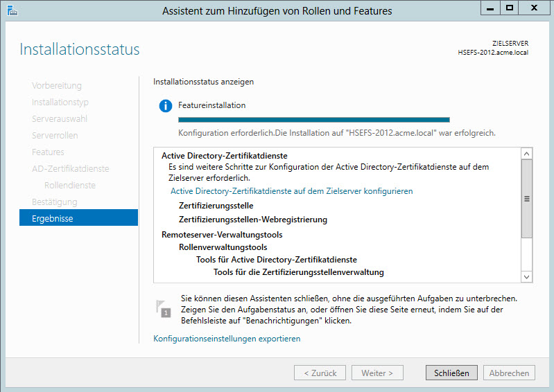Click the installation progress bar
This screenshot has width=554, height=392.
(x=313, y=120)
